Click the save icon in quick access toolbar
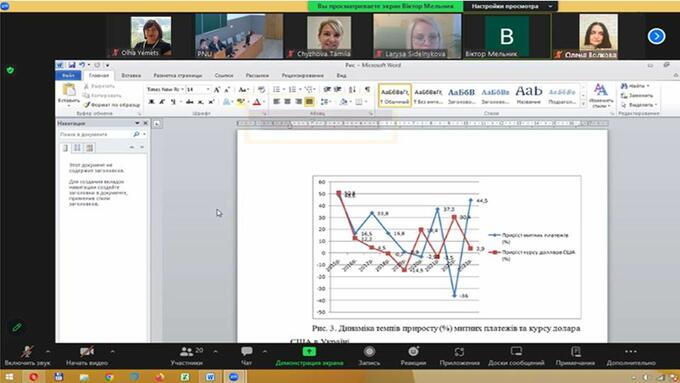 [x=72, y=65]
